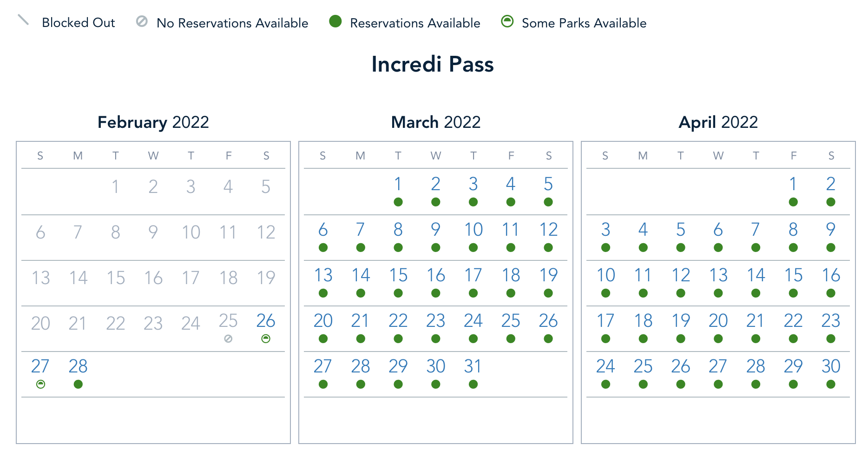The width and height of the screenshot is (868, 458).
Task: Click no-reservations icon under February 25
Action: [x=228, y=339]
